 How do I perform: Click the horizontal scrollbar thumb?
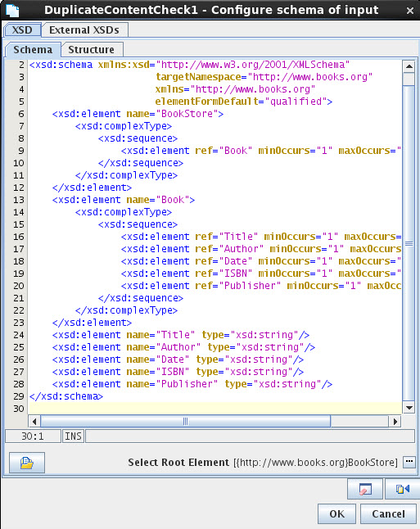(185, 422)
